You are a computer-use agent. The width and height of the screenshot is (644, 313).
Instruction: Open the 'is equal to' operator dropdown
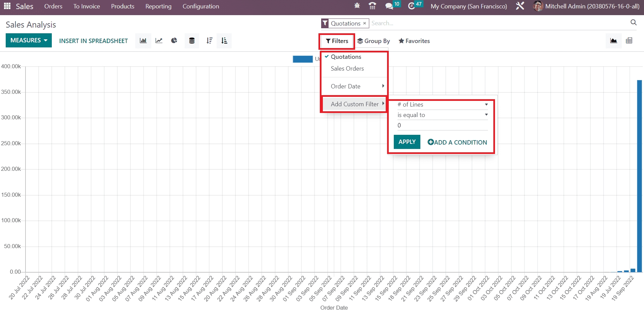pyautogui.click(x=442, y=115)
